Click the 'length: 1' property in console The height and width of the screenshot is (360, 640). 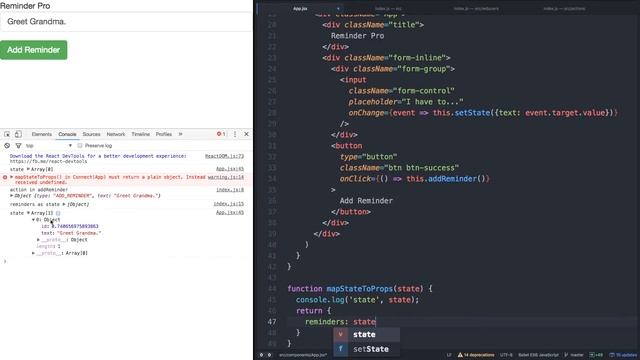(48, 247)
